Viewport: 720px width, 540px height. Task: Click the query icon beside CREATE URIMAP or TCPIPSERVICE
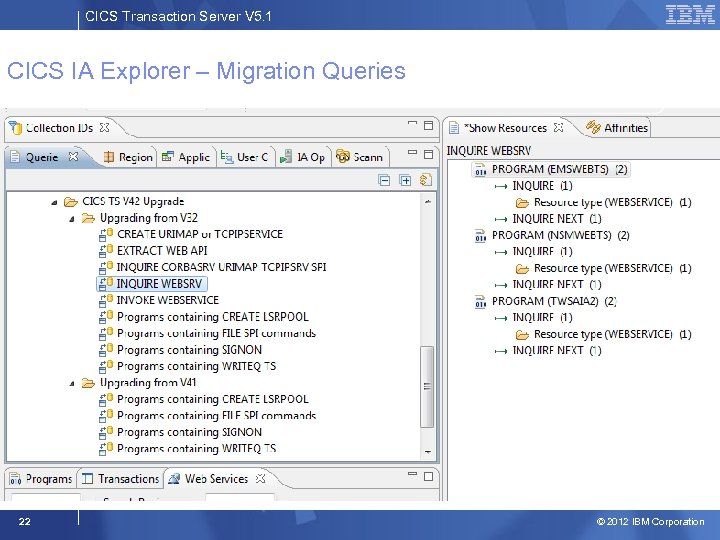coord(106,234)
